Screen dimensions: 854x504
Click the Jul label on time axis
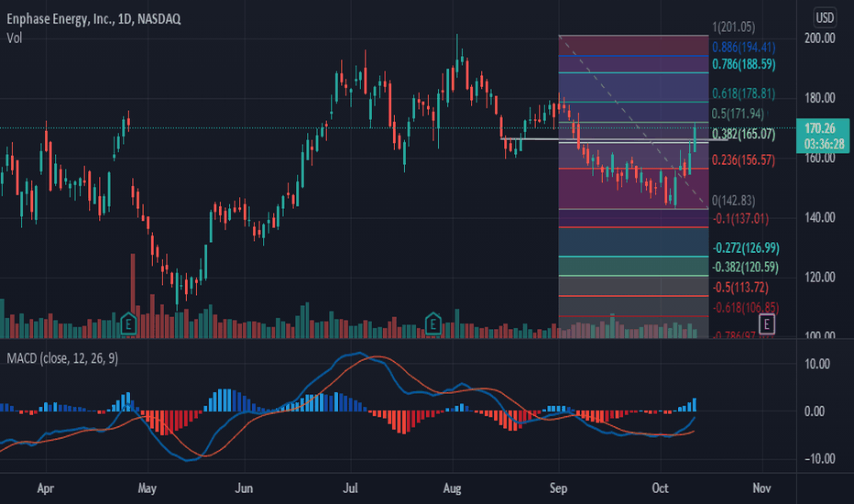[350, 488]
